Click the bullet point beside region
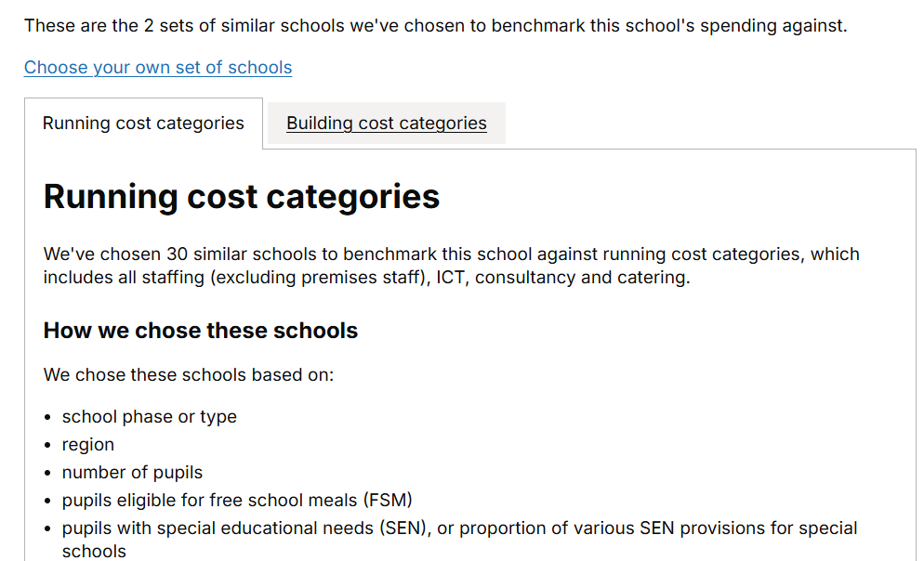The height and width of the screenshot is (561, 924). click(48, 446)
